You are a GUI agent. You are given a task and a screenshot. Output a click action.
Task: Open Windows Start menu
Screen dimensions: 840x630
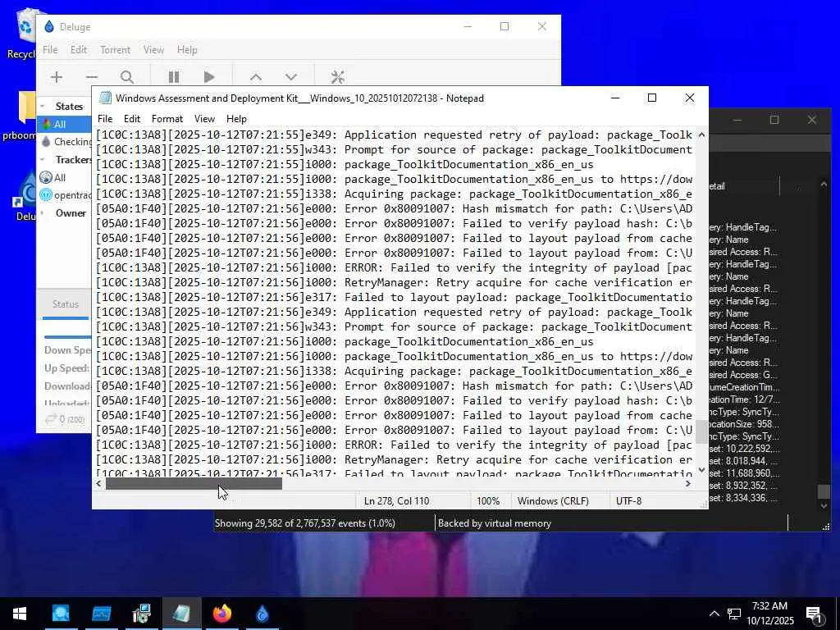point(20,614)
